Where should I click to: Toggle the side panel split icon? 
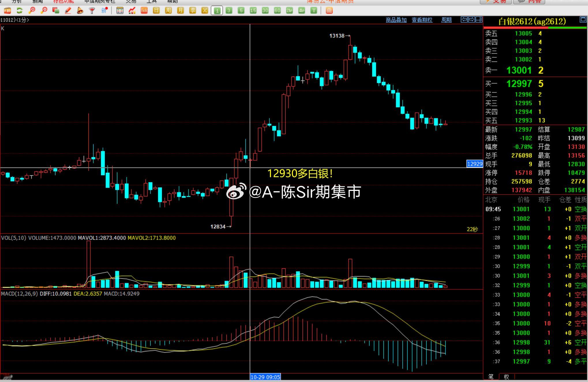tap(479, 20)
